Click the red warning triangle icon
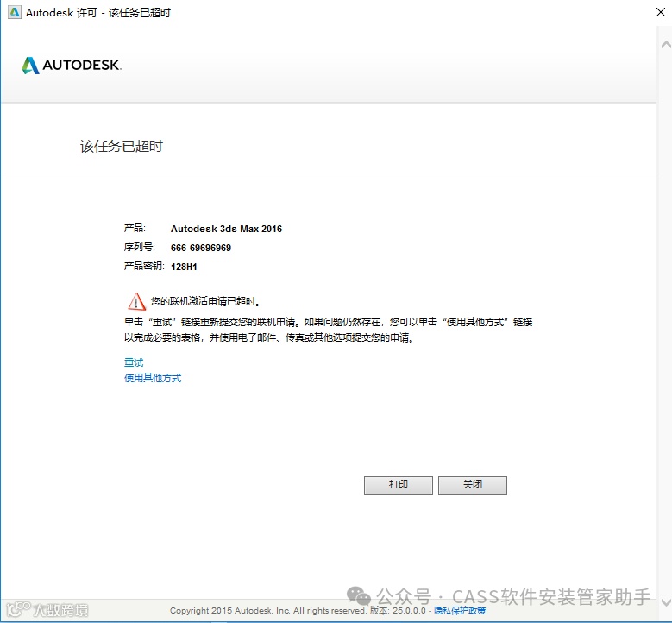672x623 pixels. click(x=136, y=301)
